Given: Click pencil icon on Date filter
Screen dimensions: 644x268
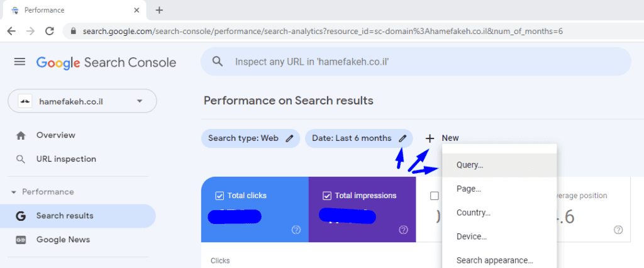Looking at the screenshot, I should [402, 138].
